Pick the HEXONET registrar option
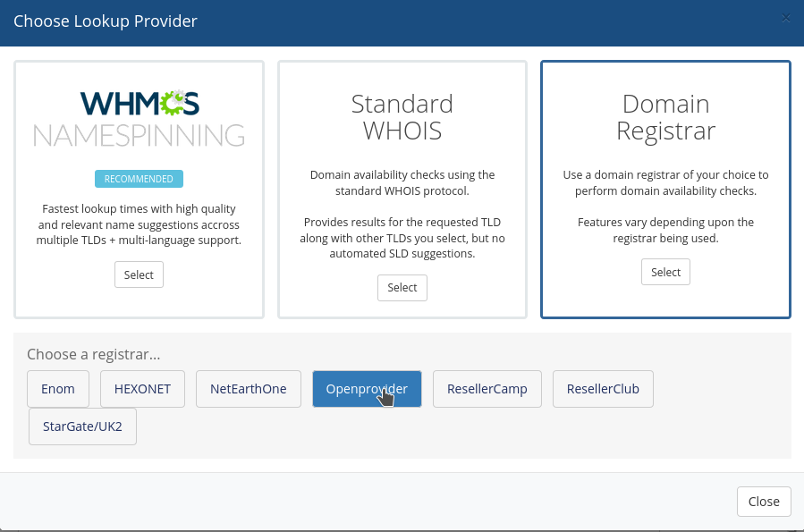The image size is (804, 532). (x=142, y=389)
